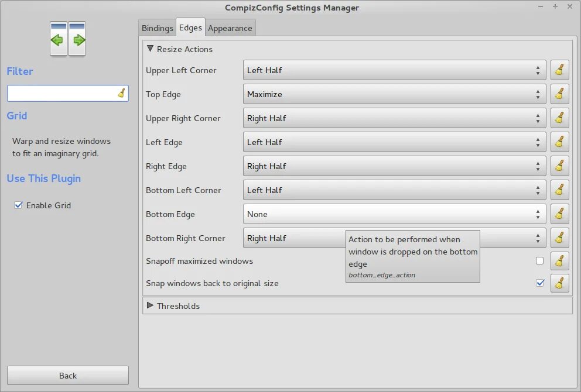This screenshot has height=392, width=581.
Task: Reset Left Edge setting via broom icon
Action: tap(559, 142)
